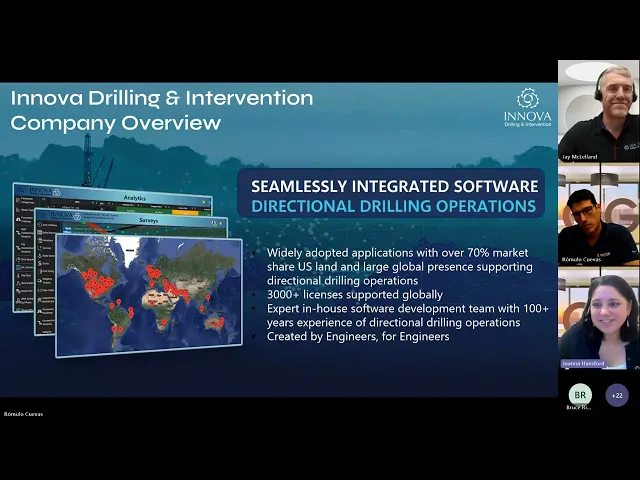Click the Analytics window title on slide

pos(135,198)
